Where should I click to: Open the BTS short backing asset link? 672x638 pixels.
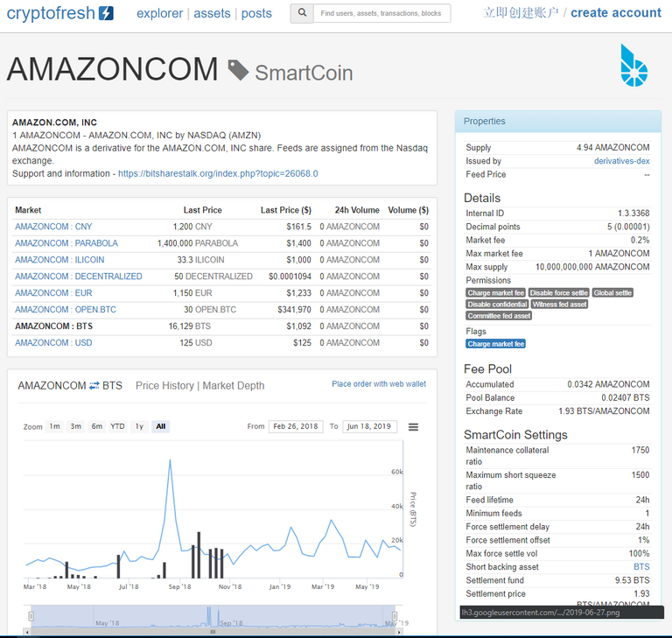[x=641, y=567]
